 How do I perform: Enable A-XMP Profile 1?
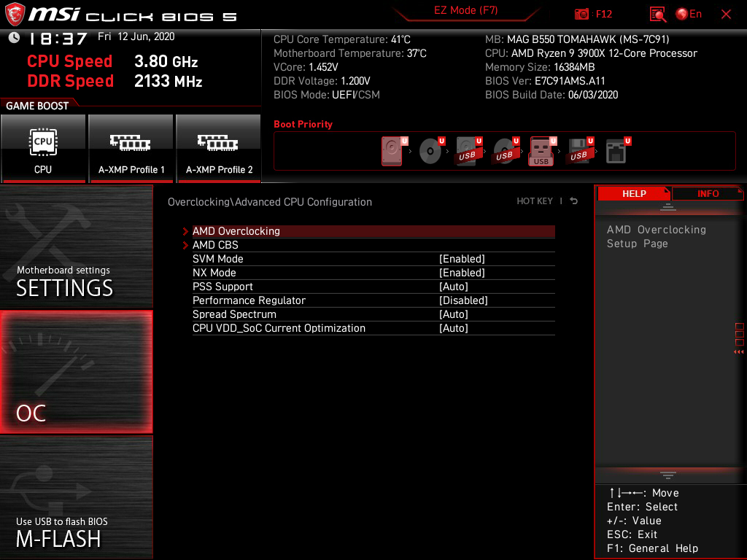[131, 148]
